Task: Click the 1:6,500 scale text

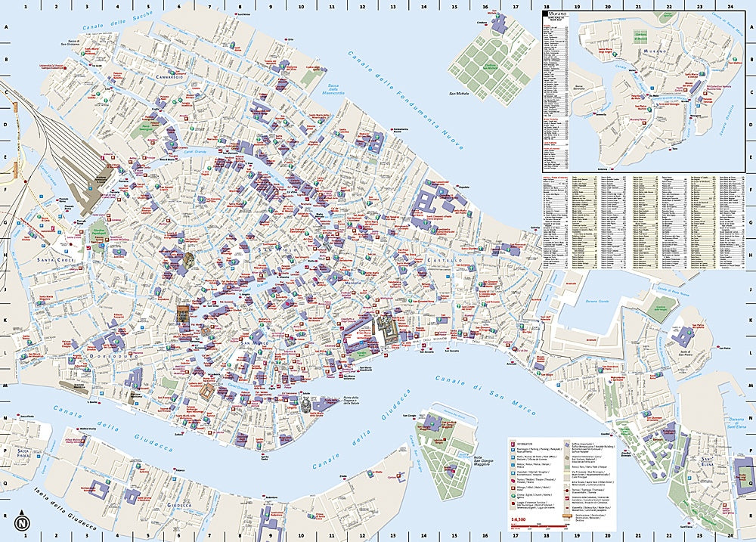Action: tap(519, 520)
